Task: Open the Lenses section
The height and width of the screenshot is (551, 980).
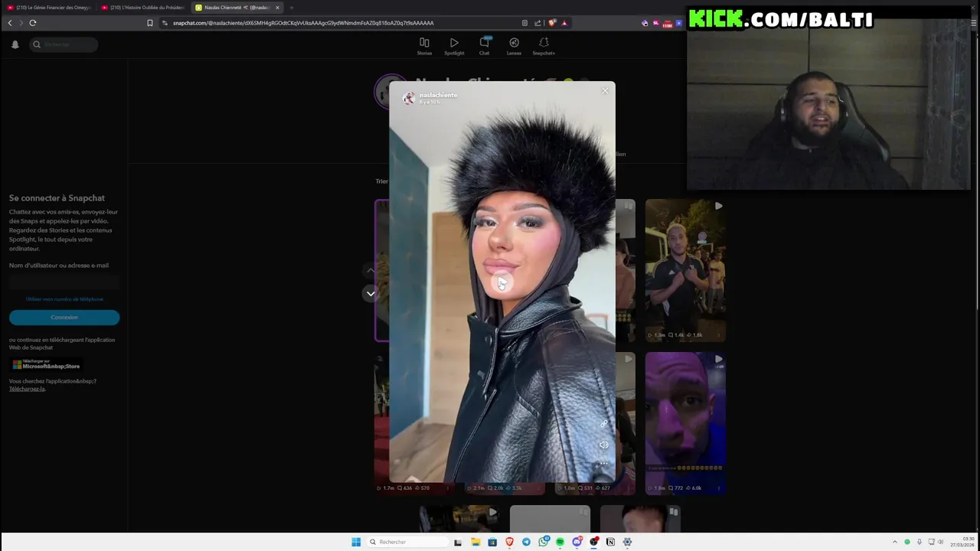Action: pos(514,46)
